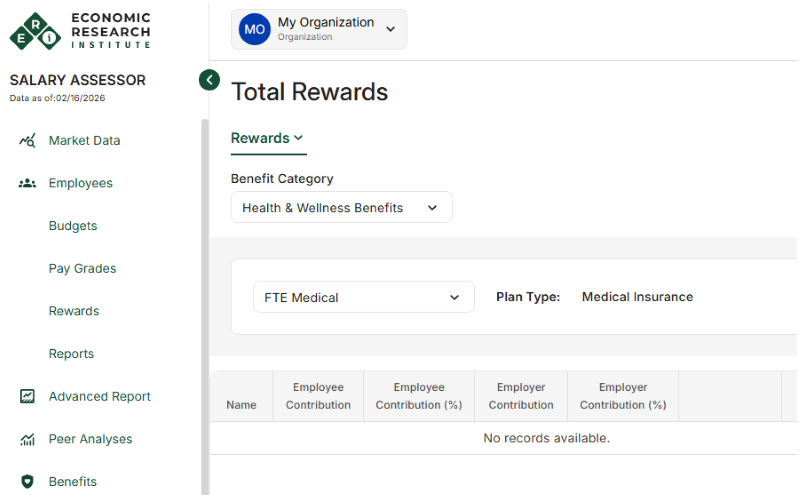Click the Medical Insurance plan type value

pyautogui.click(x=637, y=297)
